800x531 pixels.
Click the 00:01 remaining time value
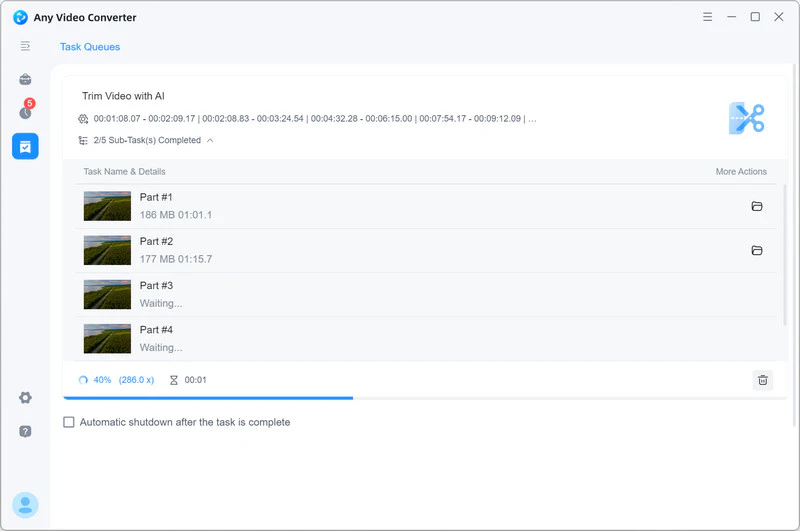point(195,380)
